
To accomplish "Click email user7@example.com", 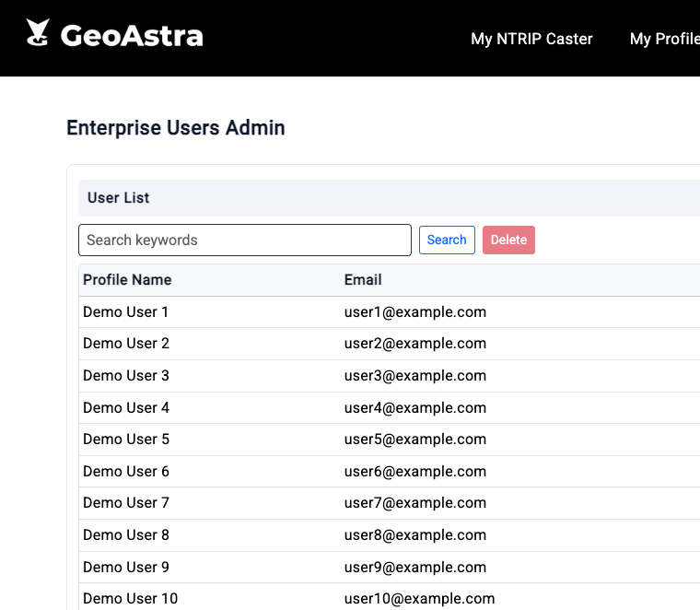I will 414,503.
